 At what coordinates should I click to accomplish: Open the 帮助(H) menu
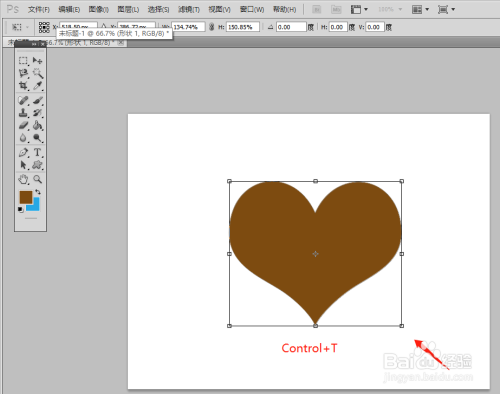coord(284,9)
